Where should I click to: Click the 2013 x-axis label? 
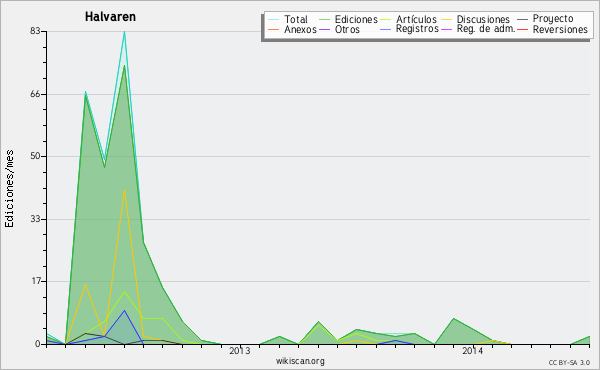[240, 351]
